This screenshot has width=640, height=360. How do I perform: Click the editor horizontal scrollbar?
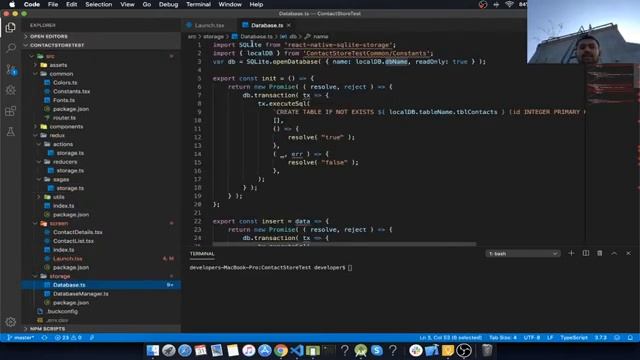pyautogui.click(x=344, y=244)
